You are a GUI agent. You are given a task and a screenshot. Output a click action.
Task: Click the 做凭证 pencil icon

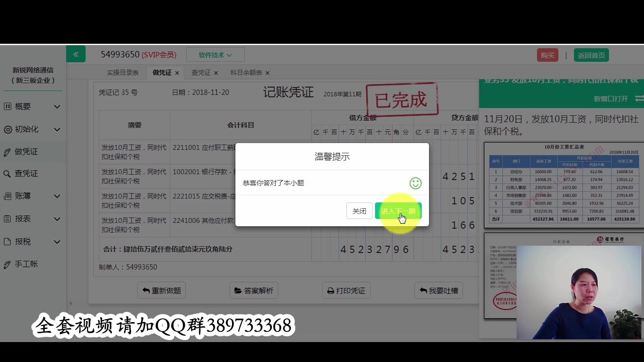[7, 152]
